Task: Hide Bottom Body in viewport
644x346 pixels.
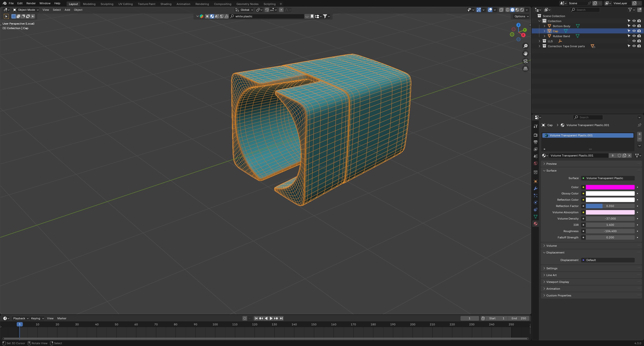Action: coord(634,26)
